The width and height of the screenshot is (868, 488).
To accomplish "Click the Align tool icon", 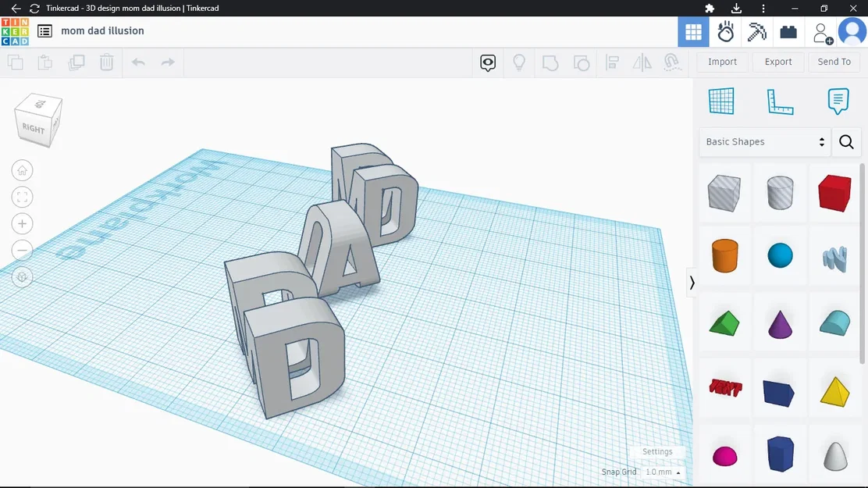I will coord(612,62).
